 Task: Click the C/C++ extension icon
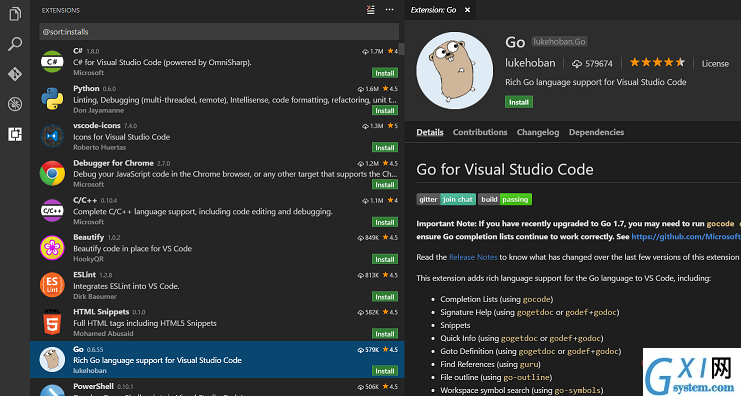(52, 211)
